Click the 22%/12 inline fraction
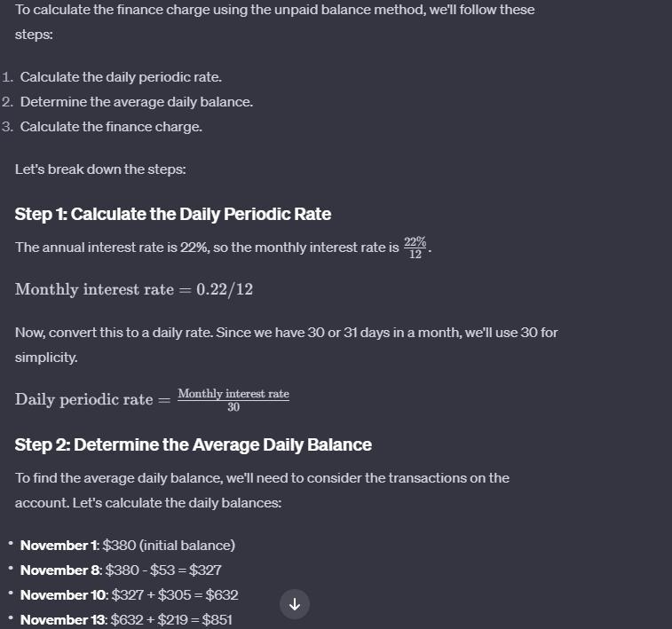This screenshot has height=629, width=672. [x=415, y=248]
